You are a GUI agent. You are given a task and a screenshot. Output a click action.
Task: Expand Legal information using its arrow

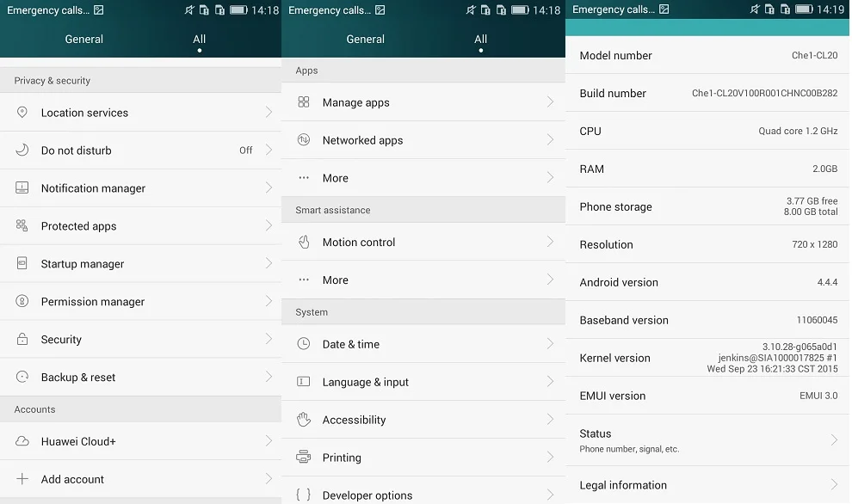[x=833, y=485]
